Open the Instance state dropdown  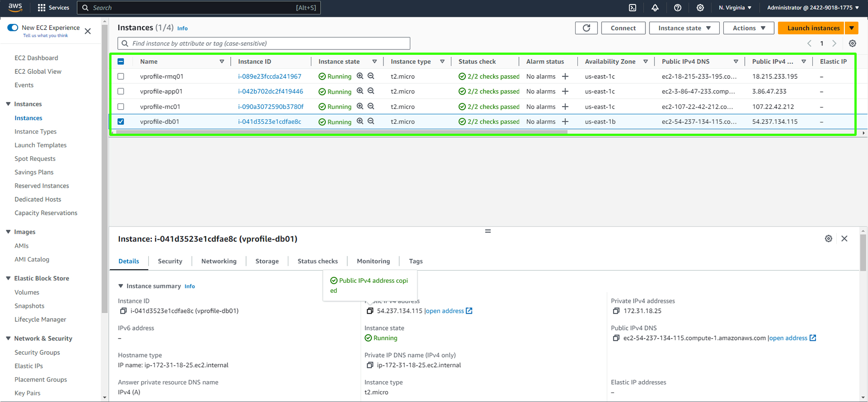pos(684,28)
